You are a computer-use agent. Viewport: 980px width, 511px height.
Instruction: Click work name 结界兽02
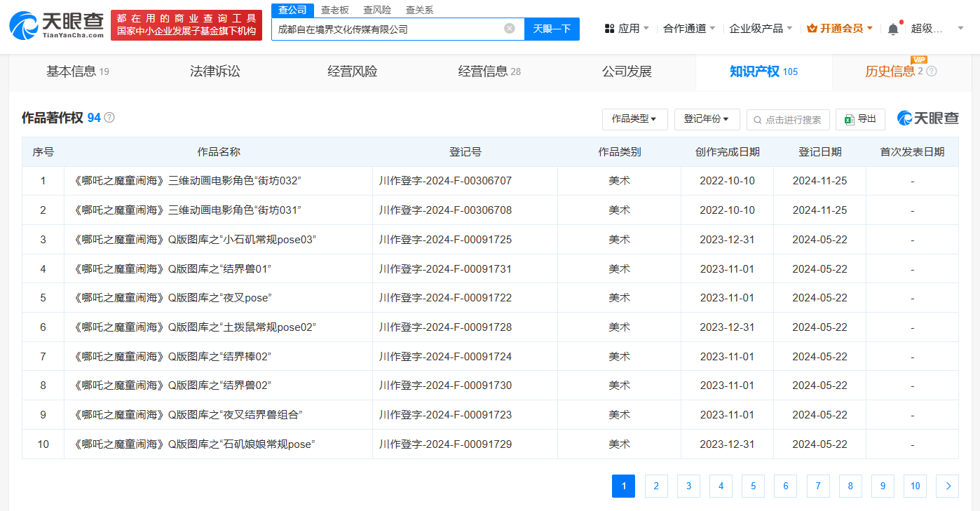[x=172, y=386]
